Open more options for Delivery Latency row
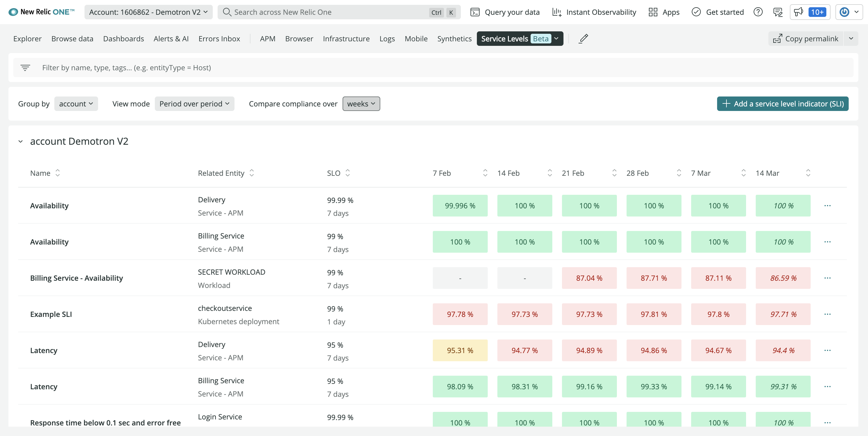868x436 pixels. point(828,350)
